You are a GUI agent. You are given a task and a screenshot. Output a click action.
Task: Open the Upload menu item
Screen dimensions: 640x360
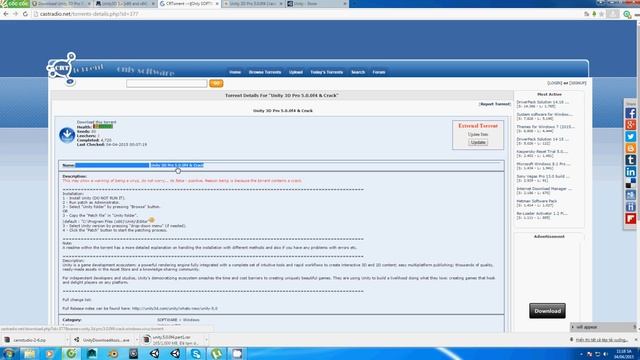296,72
